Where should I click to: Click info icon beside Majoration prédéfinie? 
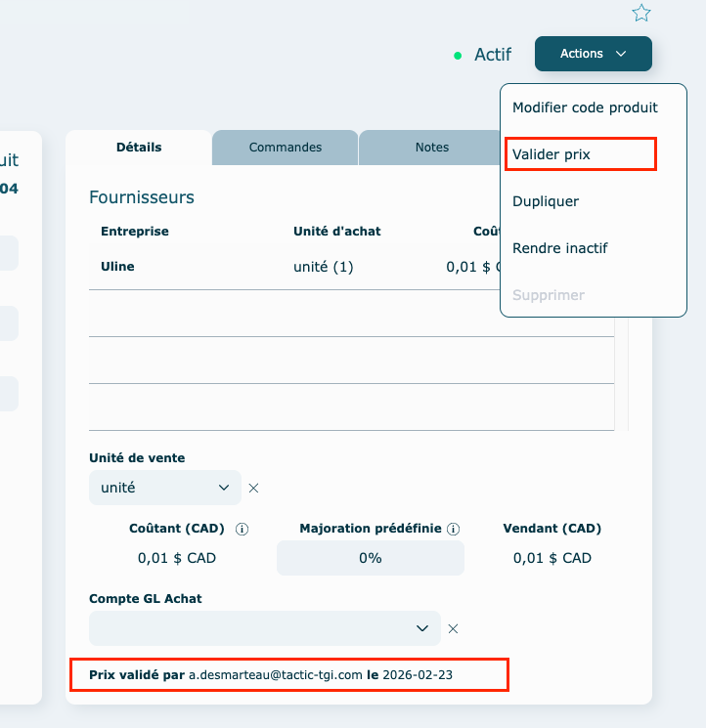[453, 529]
